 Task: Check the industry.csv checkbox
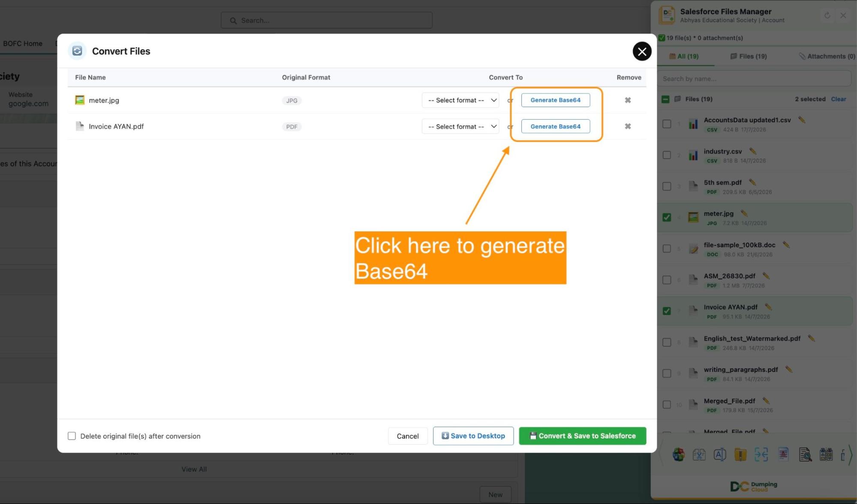pyautogui.click(x=667, y=155)
